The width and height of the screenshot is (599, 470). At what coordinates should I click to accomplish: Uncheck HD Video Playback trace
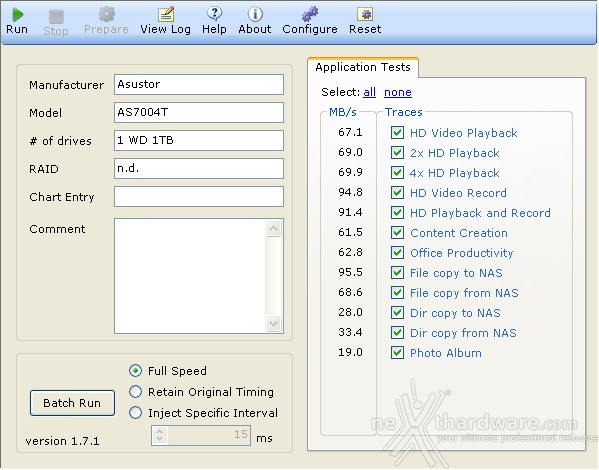click(397, 133)
